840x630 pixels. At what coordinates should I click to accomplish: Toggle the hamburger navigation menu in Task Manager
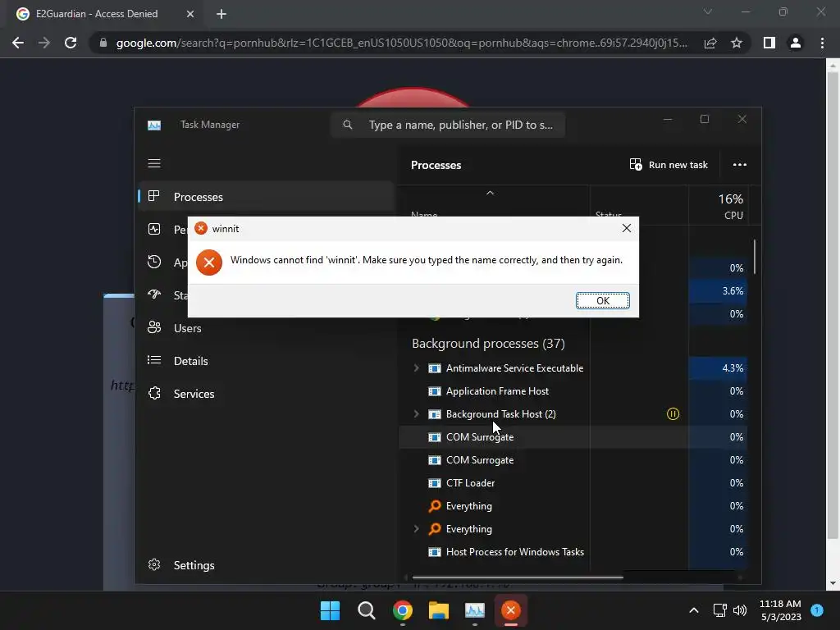[x=154, y=163]
